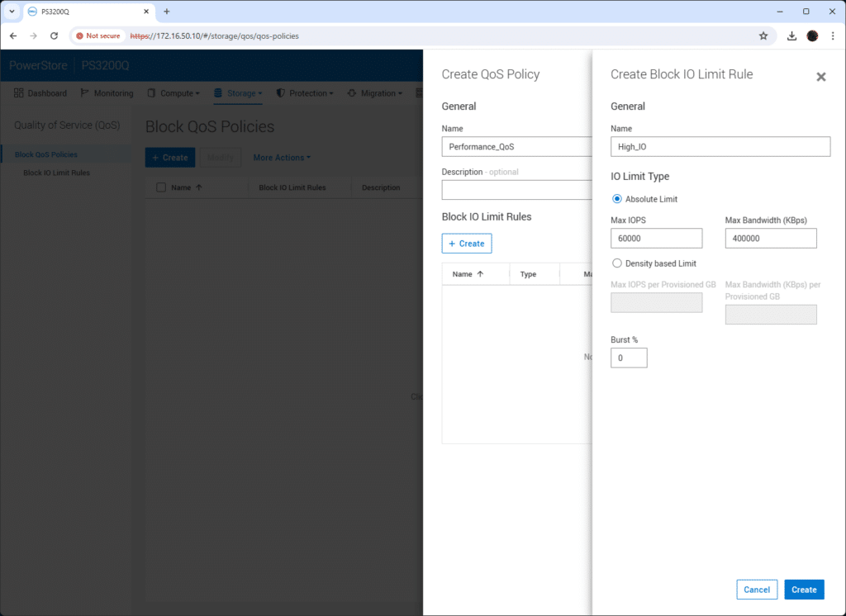
Task: Click the Not secure site info badge
Action: tap(98, 36)
